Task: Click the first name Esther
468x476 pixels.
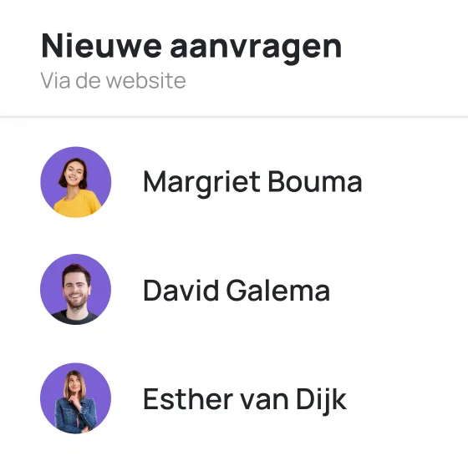Action: (188, 399)
